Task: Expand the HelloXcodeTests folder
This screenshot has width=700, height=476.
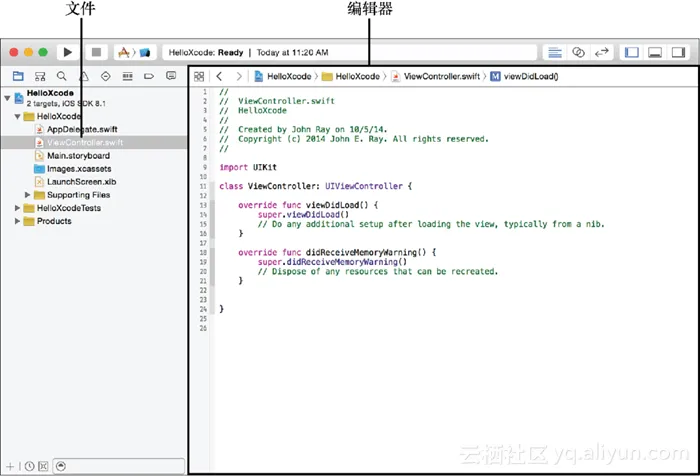Action: pyautogui.click(x=17, y=208)
